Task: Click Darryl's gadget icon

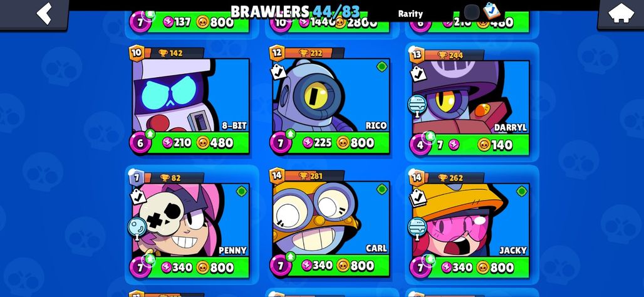Action: (417, 105)
